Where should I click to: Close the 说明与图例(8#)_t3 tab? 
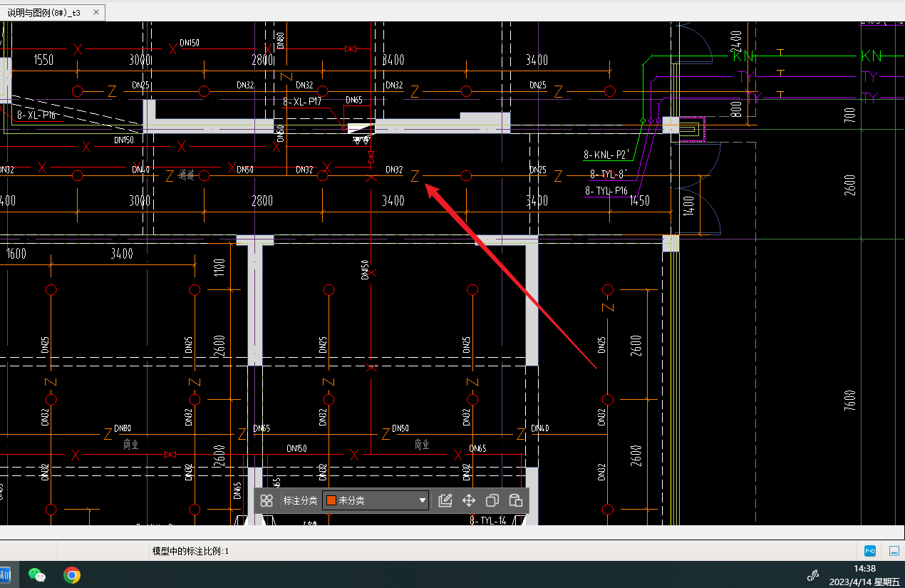coord(96,12)
